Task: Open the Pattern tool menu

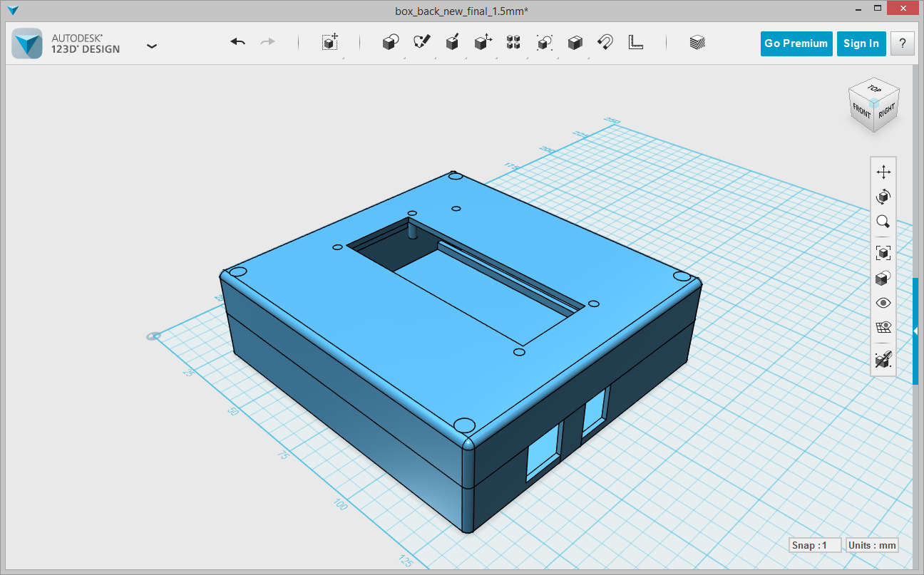Action: [x=513, y=43]
